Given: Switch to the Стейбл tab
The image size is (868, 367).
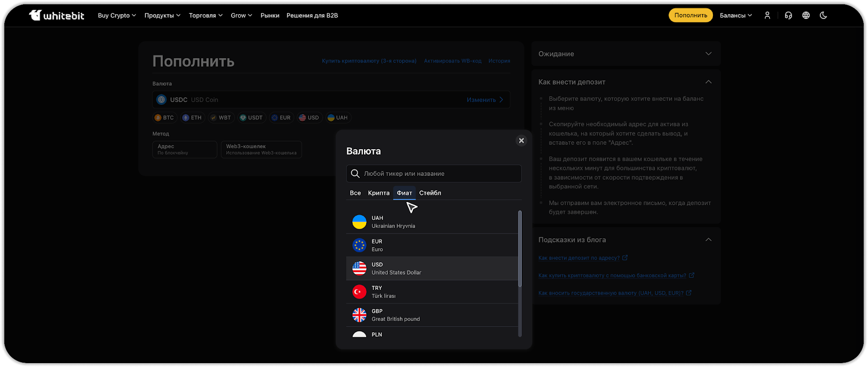Looking at the screenshot, I should (430, 193).
